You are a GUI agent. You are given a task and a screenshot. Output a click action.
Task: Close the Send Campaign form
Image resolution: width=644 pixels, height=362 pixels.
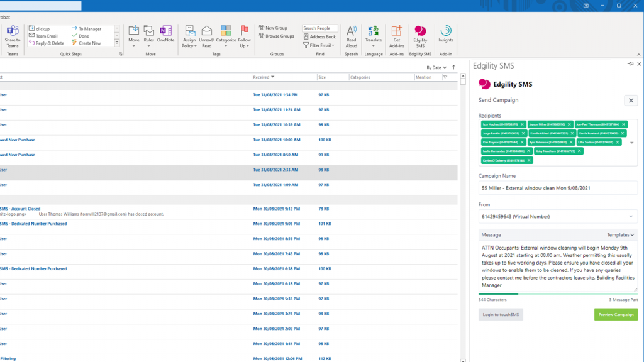(631, 100)
